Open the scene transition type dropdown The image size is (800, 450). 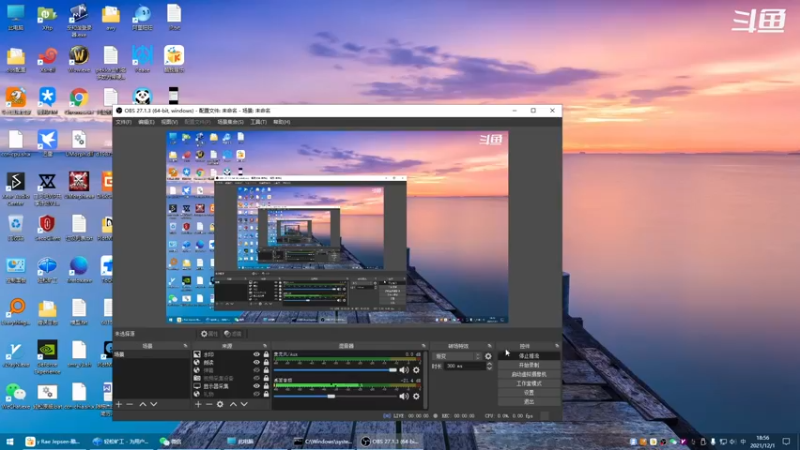pos(457,356)
